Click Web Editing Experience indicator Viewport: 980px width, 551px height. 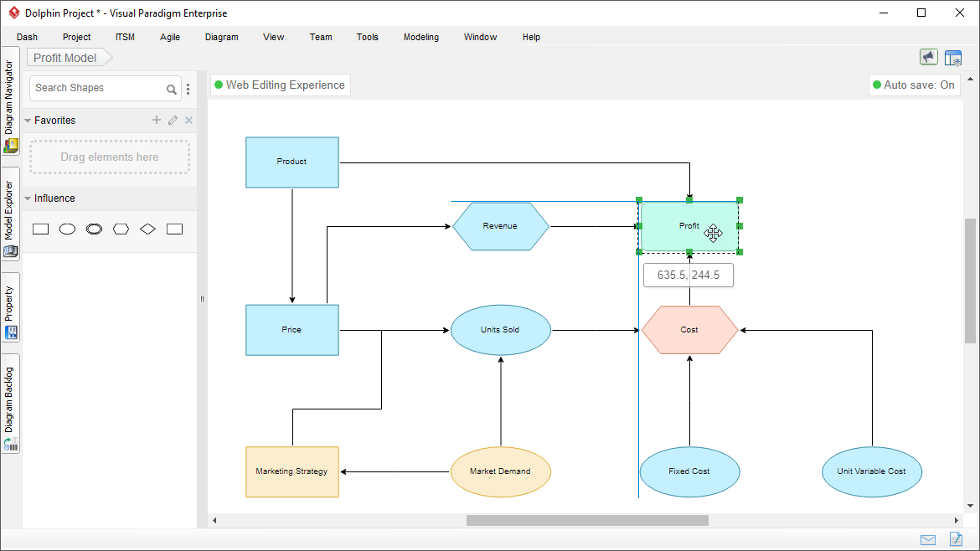pos(280,85)
